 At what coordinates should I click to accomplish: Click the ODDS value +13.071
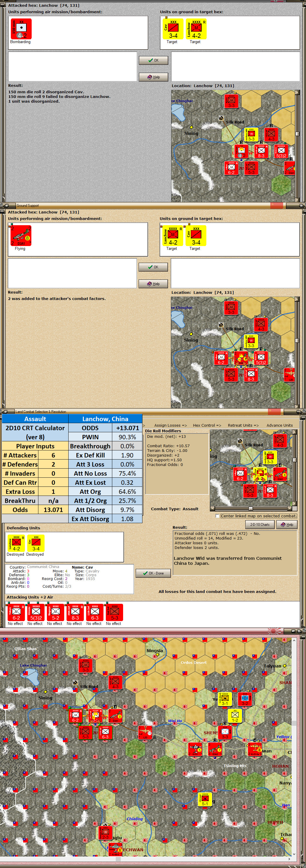tap(127, 428)
